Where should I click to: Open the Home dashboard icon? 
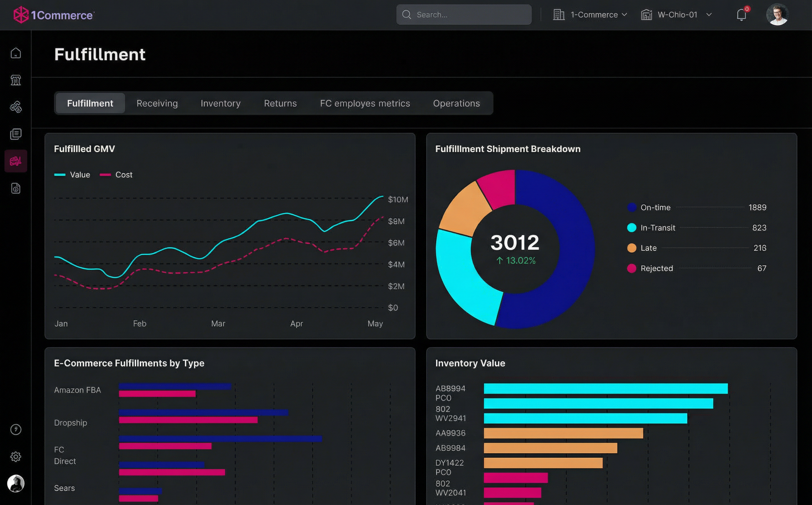pos(16,53)
